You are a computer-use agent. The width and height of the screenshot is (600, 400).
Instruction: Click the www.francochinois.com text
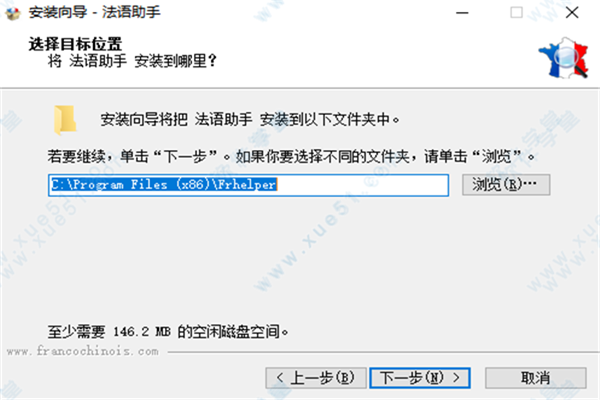pos(83,351)
